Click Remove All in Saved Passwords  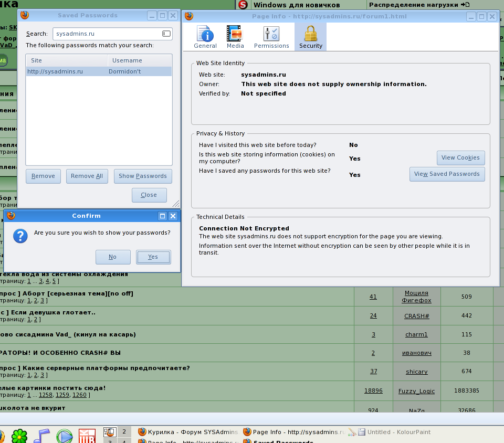pos(87,176)
